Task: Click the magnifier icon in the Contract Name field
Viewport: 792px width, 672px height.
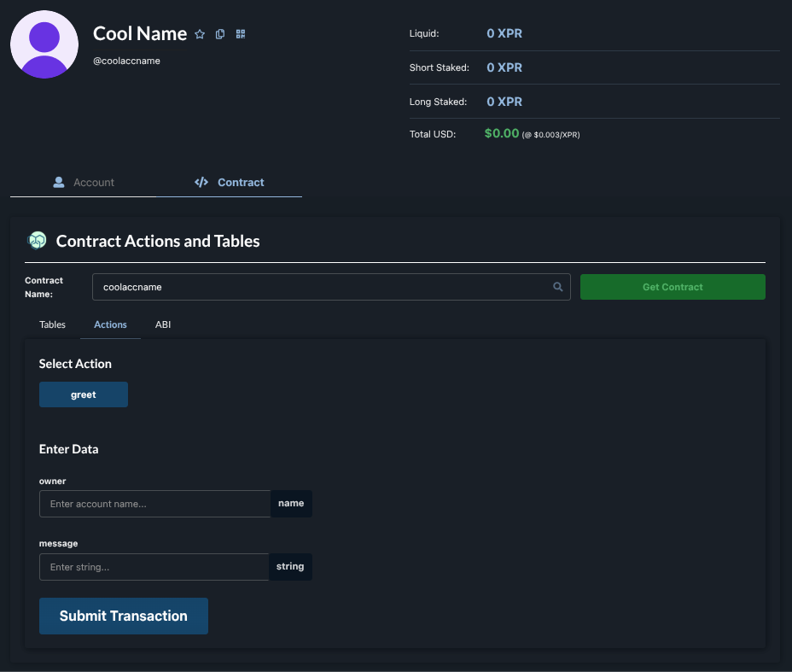Action: [558, 287]
